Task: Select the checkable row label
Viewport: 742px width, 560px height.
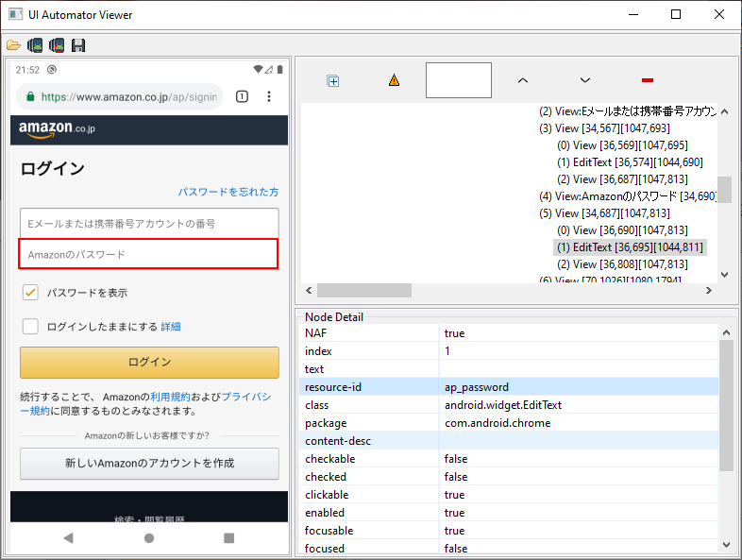Action: click(329, 459)
